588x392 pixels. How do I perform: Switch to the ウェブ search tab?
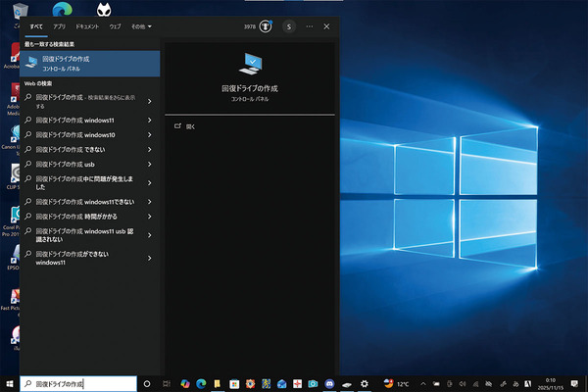coord(115,26)
